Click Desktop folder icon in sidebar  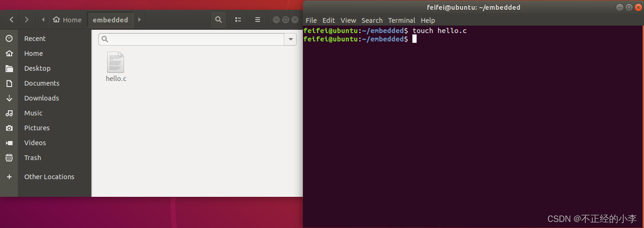pyautogui.click(x=9, y=68)
